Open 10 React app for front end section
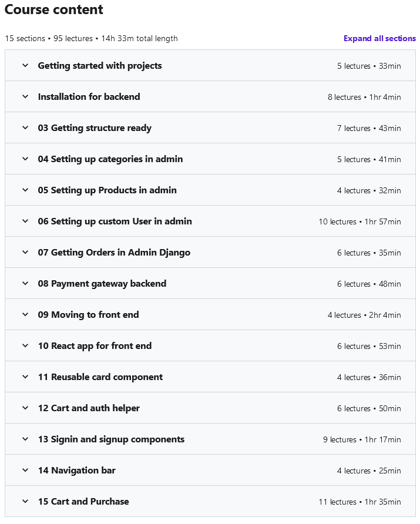This screenshot has width=420, height=524. click(95, 345)
